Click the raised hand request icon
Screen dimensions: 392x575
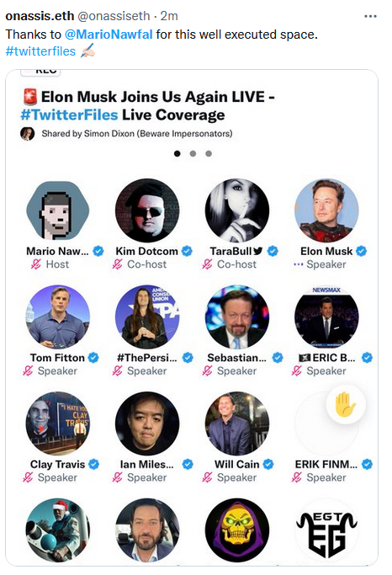345,404
